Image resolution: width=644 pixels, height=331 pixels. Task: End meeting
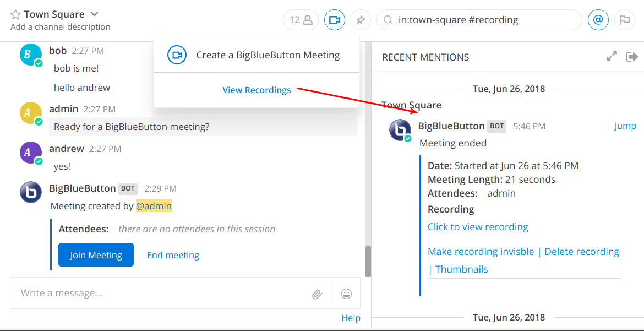173,256
